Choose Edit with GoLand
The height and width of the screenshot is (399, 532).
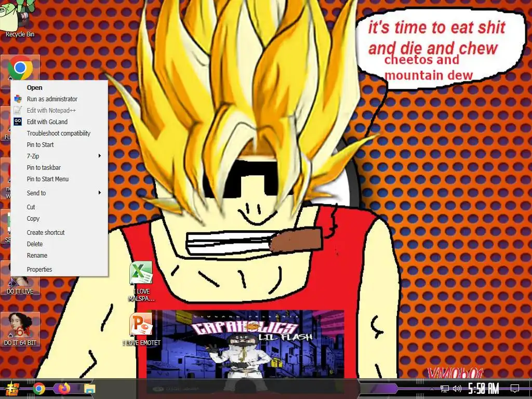59,122
